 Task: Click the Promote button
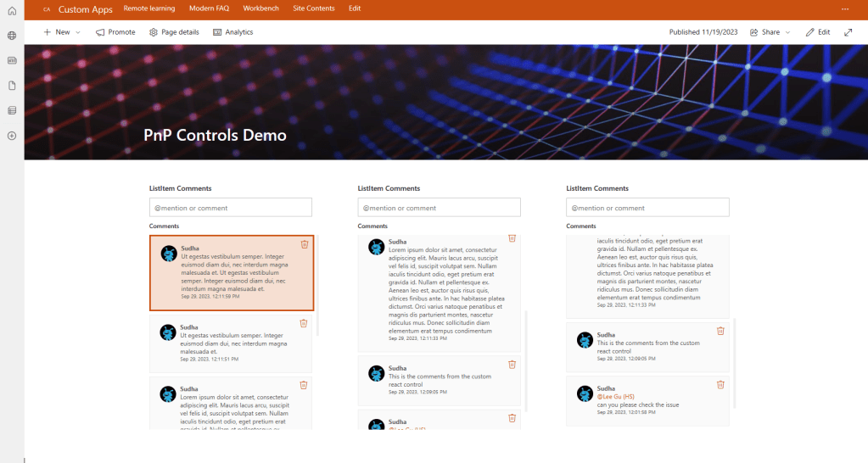(x=115, y=32)
